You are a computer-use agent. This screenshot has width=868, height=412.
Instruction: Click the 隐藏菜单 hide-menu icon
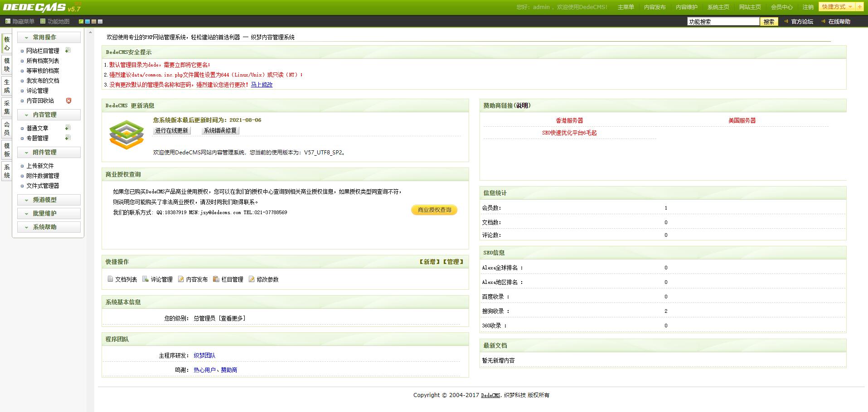pyautogui.click(x=8, y=21)
